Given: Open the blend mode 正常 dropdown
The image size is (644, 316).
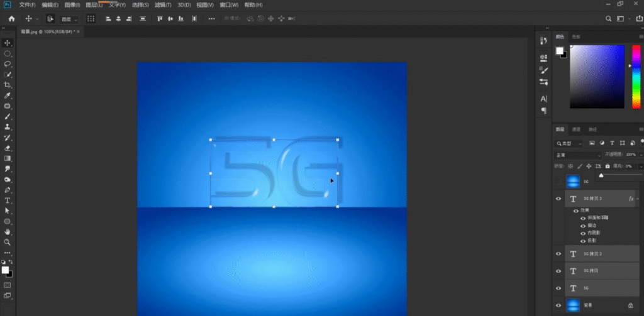Looking at the screenshot, I should (578, 155).
